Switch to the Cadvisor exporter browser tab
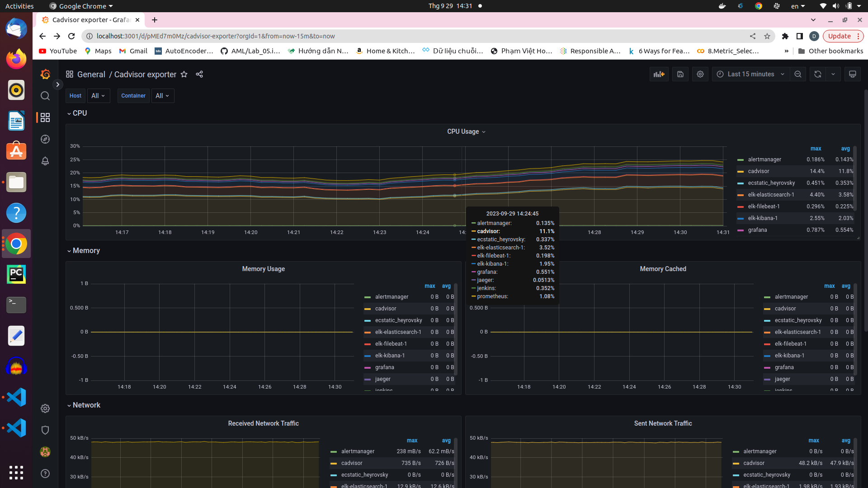The width and height of the screenshot is (868, 488). coord(90,20)
